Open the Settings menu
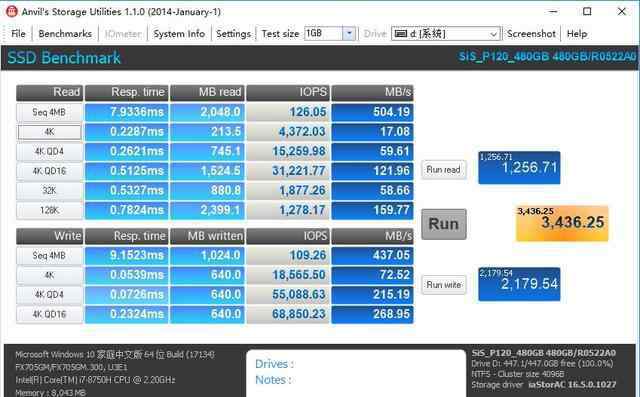The height and width of the screenshot is (397, 640). pyautogui.click(x=233, y=33)
